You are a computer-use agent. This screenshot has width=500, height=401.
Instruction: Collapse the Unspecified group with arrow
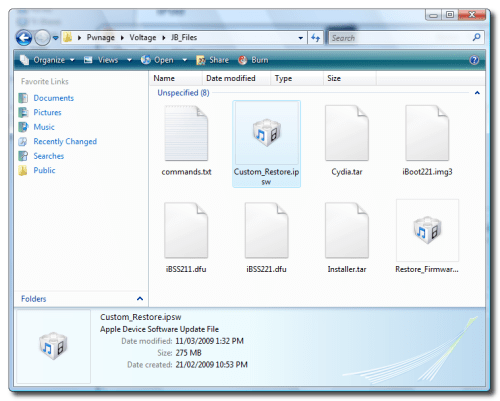[x=477, y=93]
